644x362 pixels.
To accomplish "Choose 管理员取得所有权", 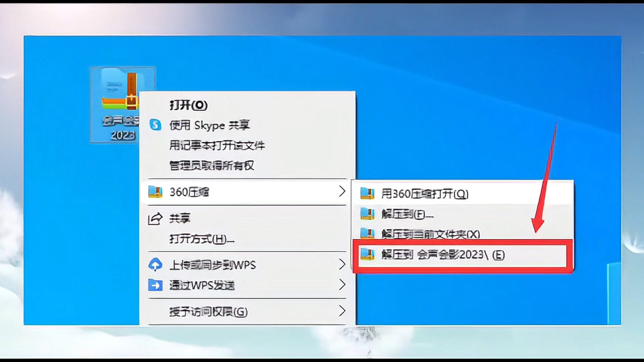I will point(248,165).
